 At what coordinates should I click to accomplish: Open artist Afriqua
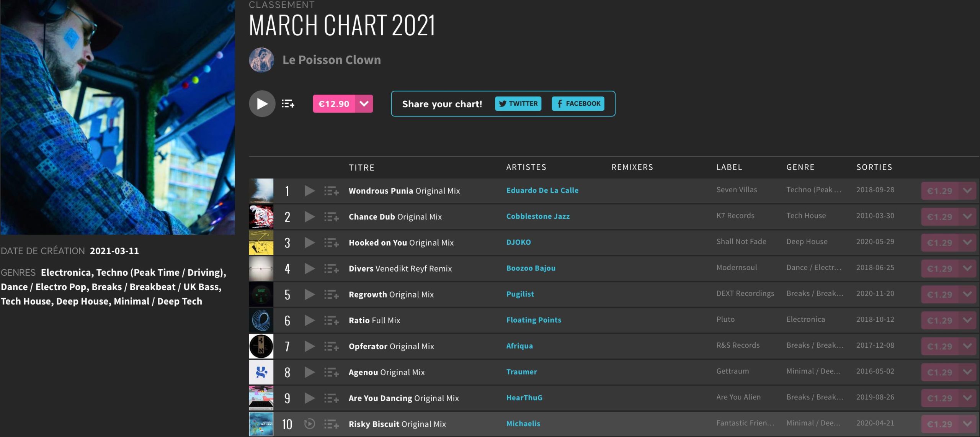(x=519, y=346)
